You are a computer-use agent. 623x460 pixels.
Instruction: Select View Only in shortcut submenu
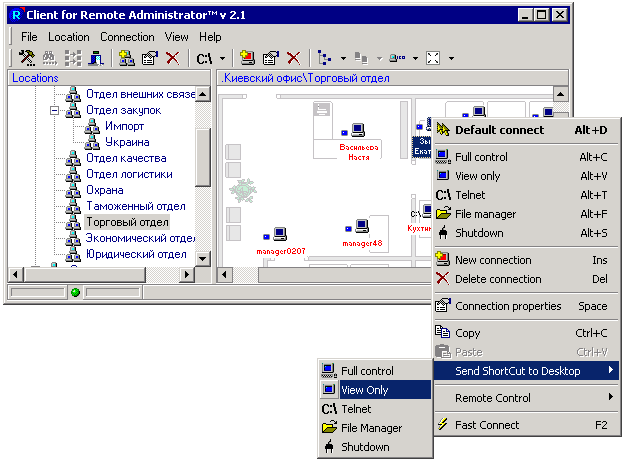pyautogui.click(x=375, y=390)
